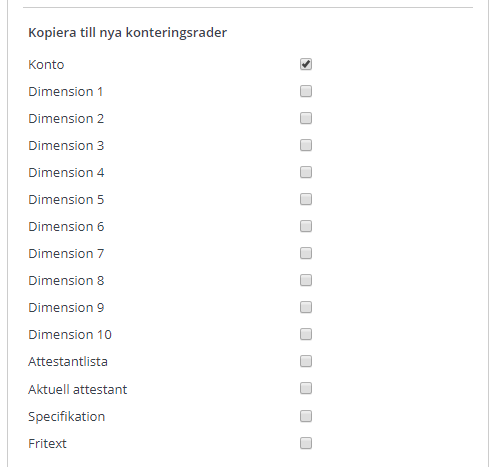
Task: Uncheck the Konto checkbox
Action: (x=306, y=64)
